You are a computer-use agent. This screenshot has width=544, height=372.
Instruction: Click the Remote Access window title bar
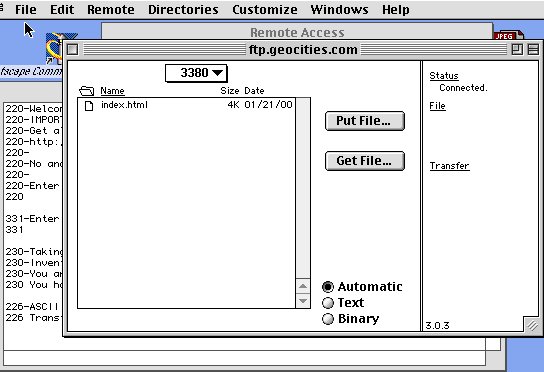(x=297, y=32)
